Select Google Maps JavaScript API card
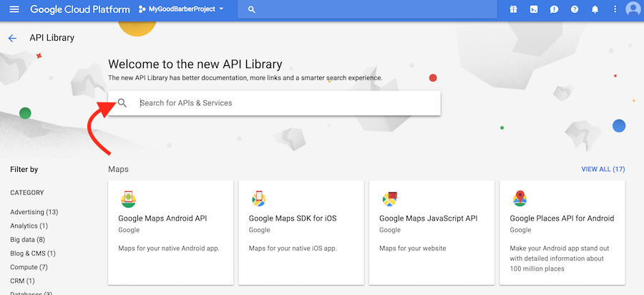Viewport: 644px width, 295px height. 431,233
